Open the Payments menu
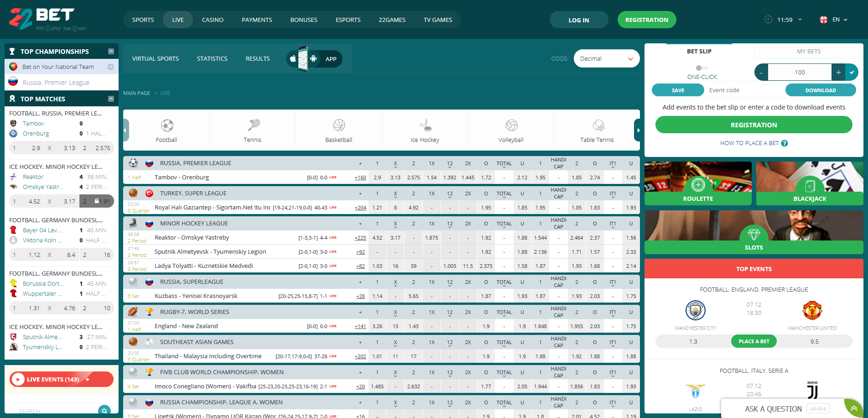This screenshot has width=868, height=418. point(257,20)
